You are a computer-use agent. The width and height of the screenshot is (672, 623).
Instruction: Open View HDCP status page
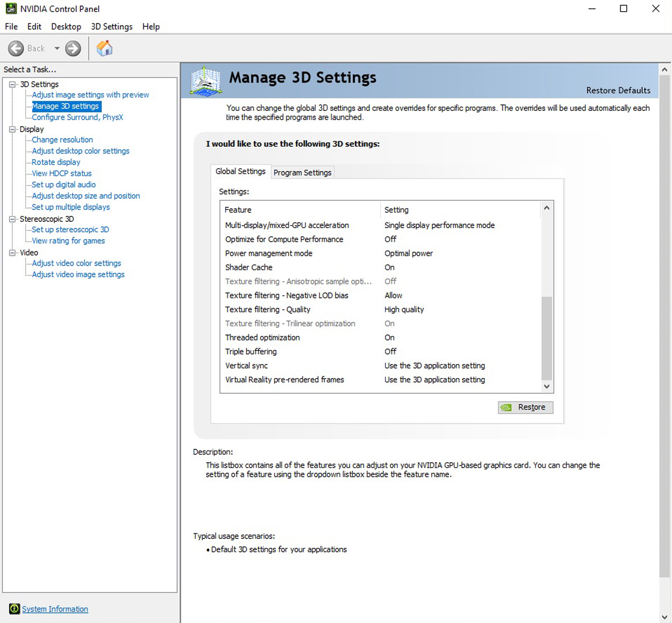click(62, 173)
